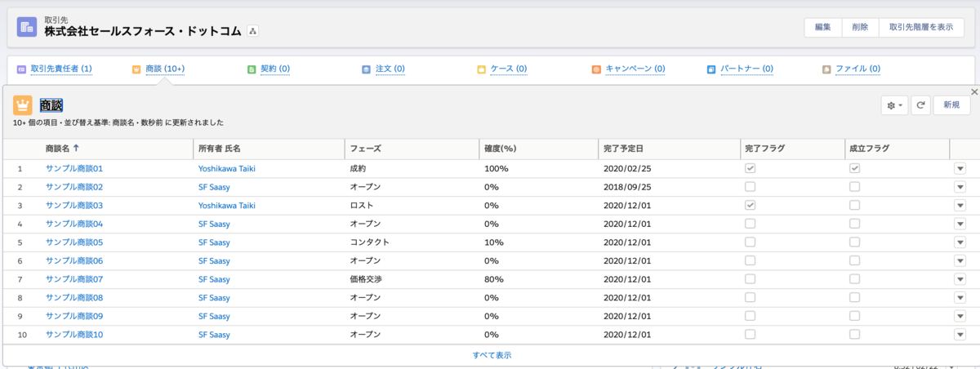Toggle 完了フラグ checkbox for サンプル商談01
Image resolution: width=980 pixels, height=369 pixels.
750,168
